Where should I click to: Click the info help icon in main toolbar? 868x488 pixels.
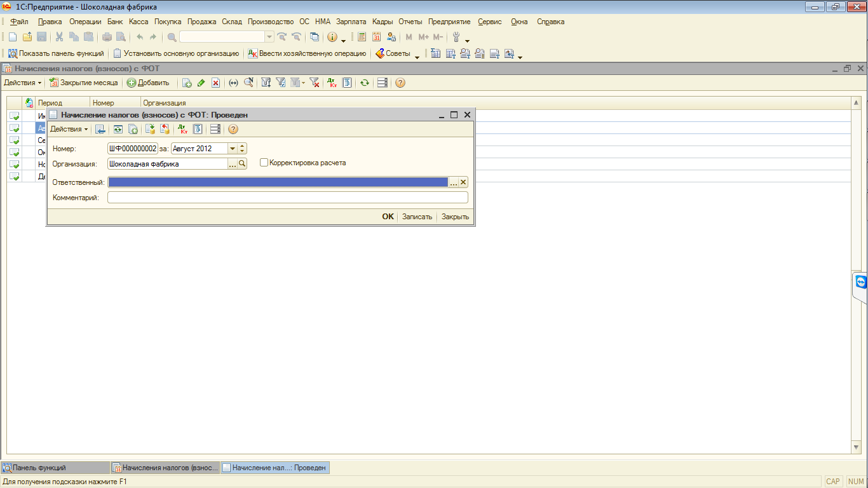(332, 37)
